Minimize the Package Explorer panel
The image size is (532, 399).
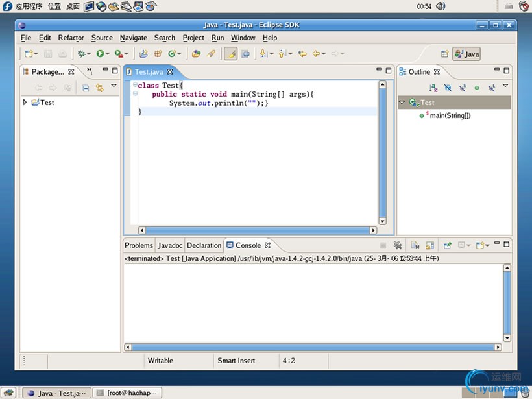click(x=106, y=69)
